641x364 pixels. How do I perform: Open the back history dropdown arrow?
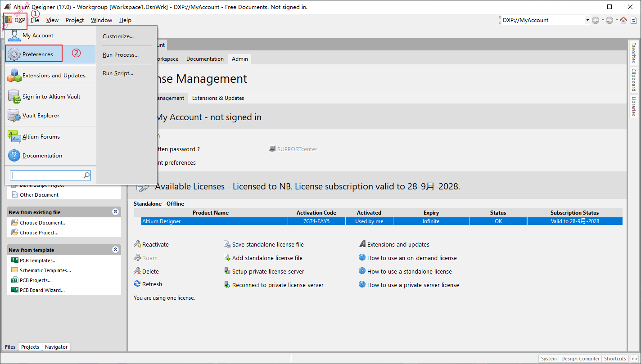(602, 20)
